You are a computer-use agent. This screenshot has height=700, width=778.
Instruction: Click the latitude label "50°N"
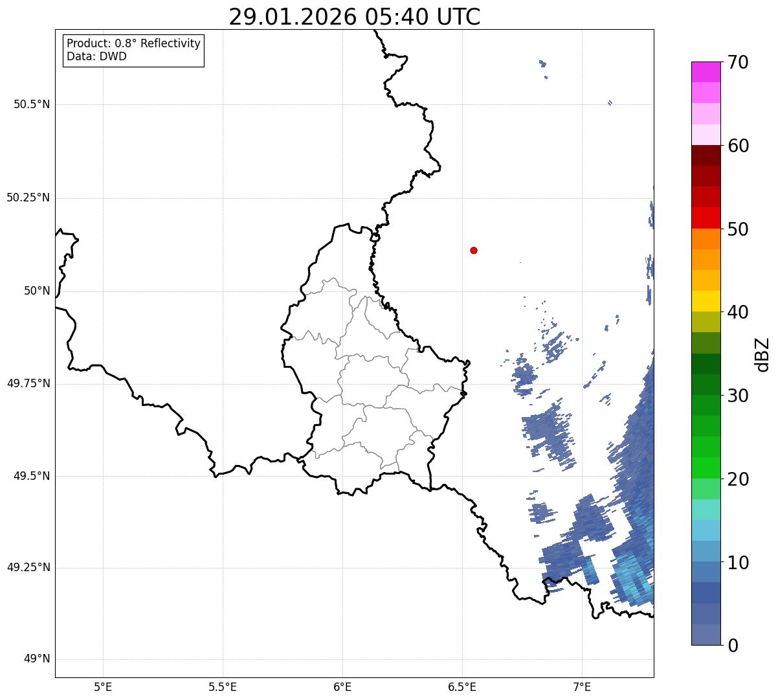[x=37, y=291]
